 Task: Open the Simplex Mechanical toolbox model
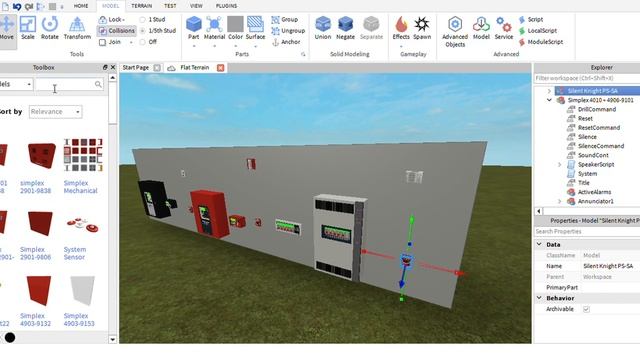83,155
